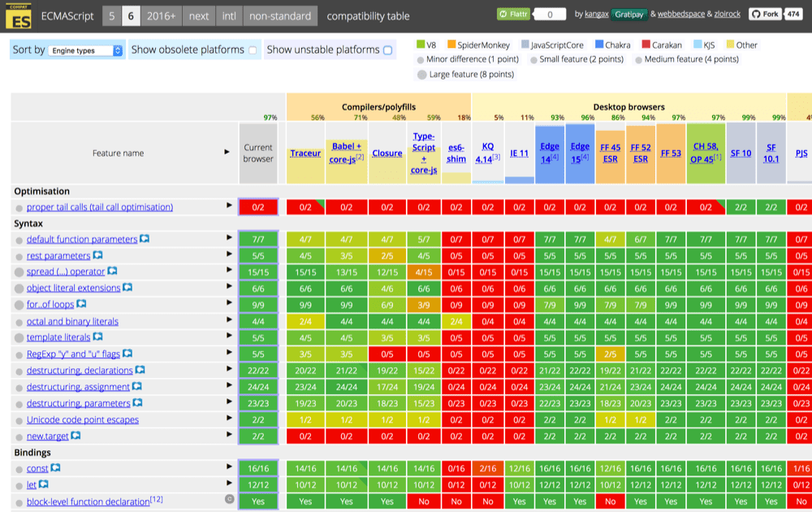Open the blue icon beside new.target

pos(76,436)
